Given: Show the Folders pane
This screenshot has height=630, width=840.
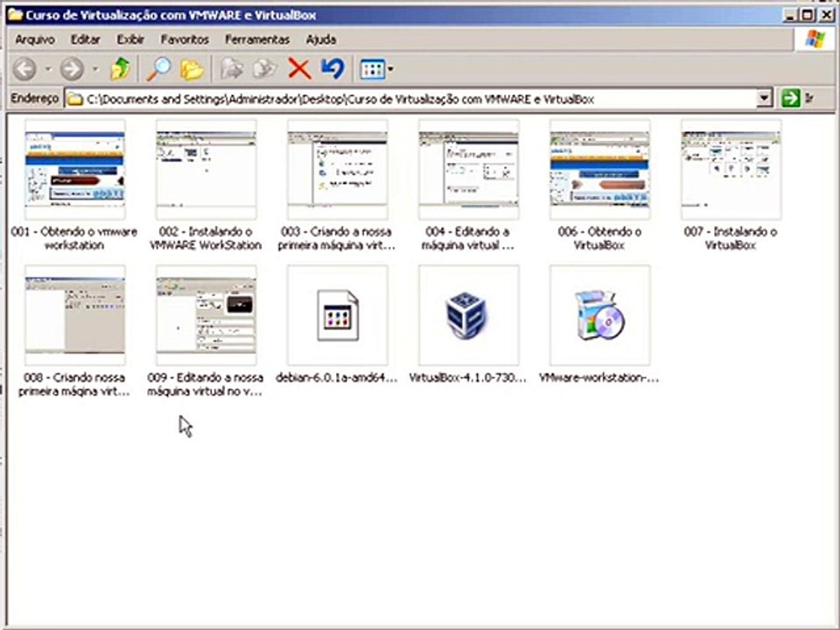Looking at the screenshot, I should [x=192, y=68].
